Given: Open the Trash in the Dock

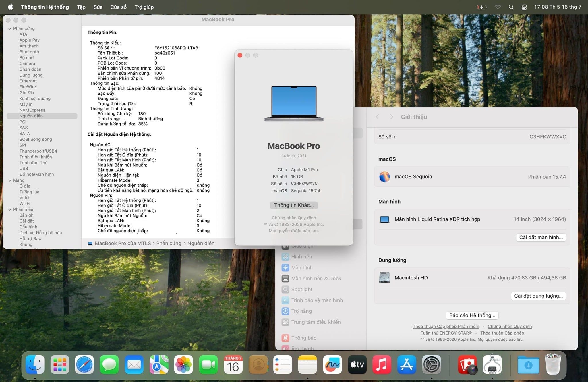Looking at the screenshot, I should (x=553, y=364).
